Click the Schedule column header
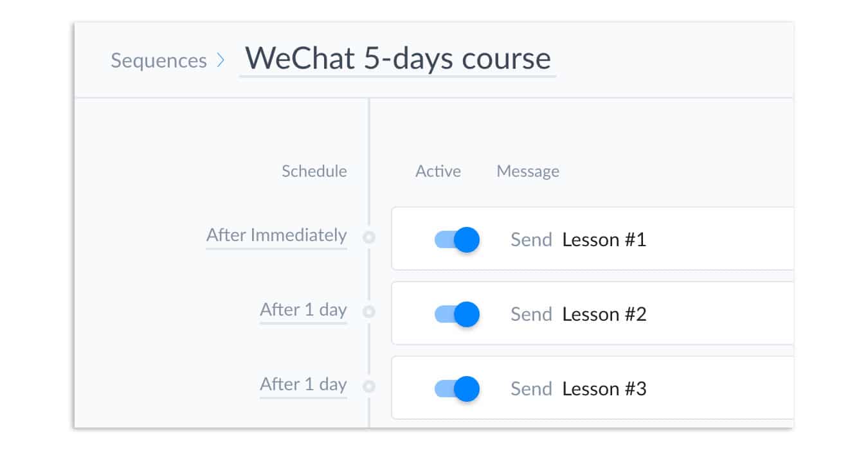 point(314,171)
